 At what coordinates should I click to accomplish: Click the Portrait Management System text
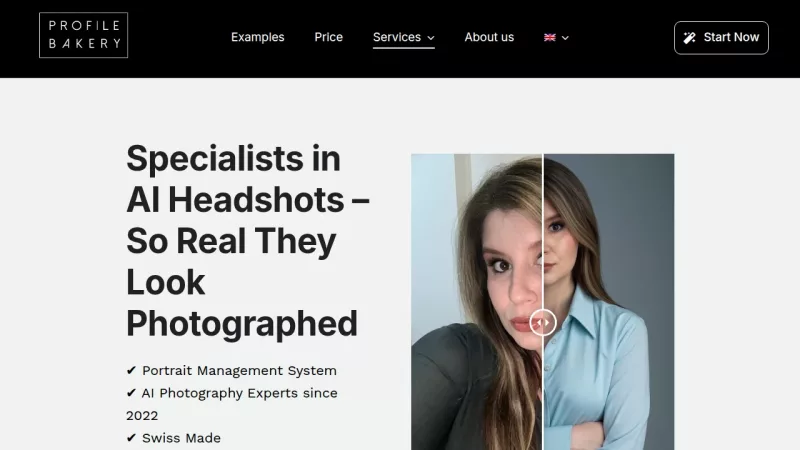(x=239, y=371)
